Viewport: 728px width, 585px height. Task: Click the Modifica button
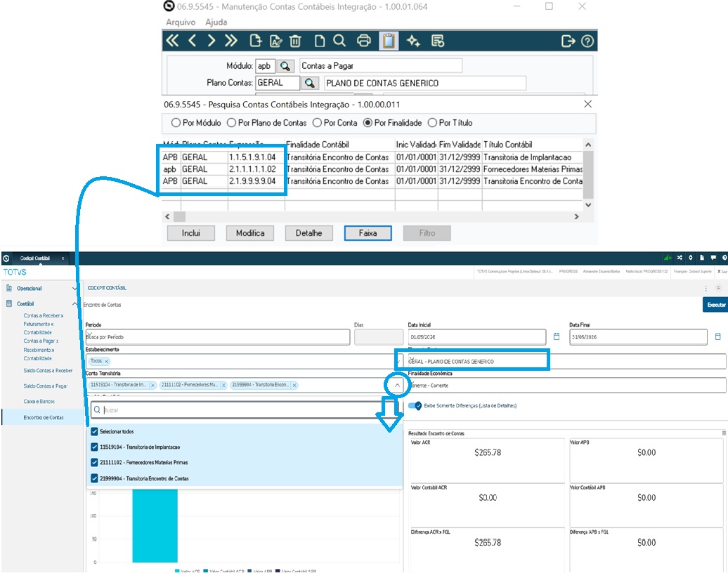pos(249,233)
